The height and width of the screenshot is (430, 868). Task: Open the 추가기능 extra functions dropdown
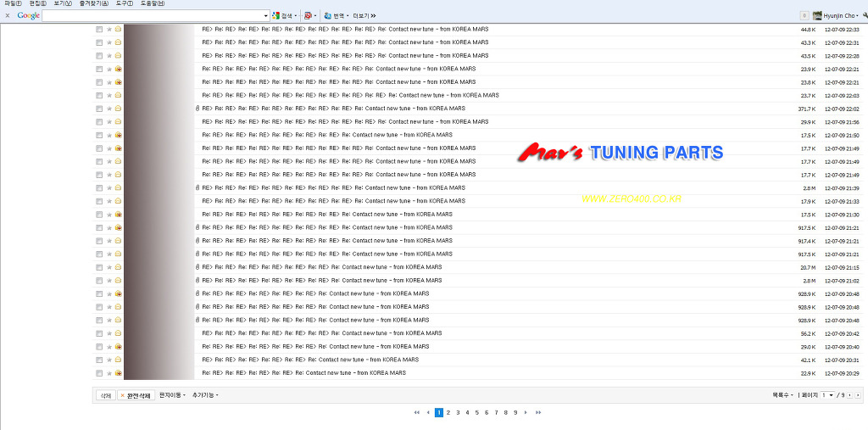pyautogui.click(x=205, y=395)
